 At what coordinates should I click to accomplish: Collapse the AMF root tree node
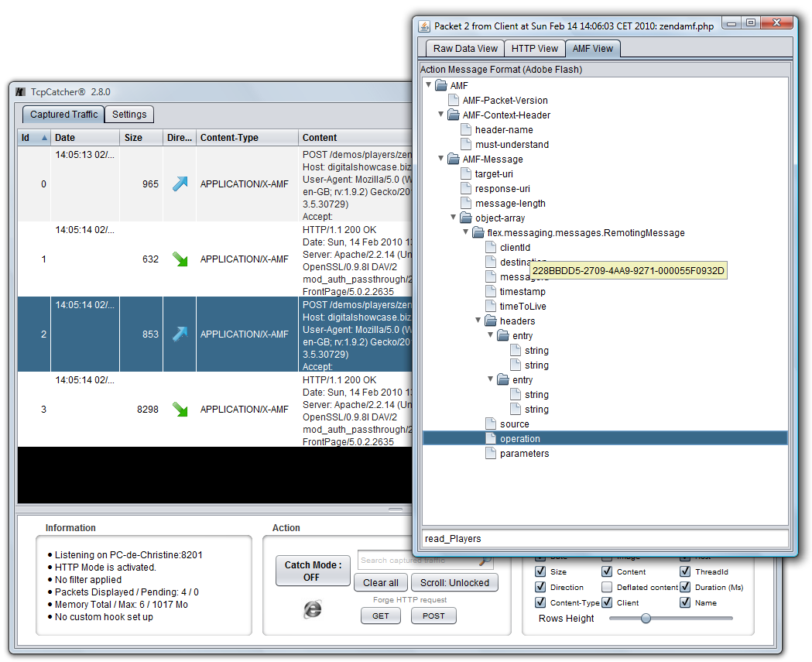(x=428, y=84)
